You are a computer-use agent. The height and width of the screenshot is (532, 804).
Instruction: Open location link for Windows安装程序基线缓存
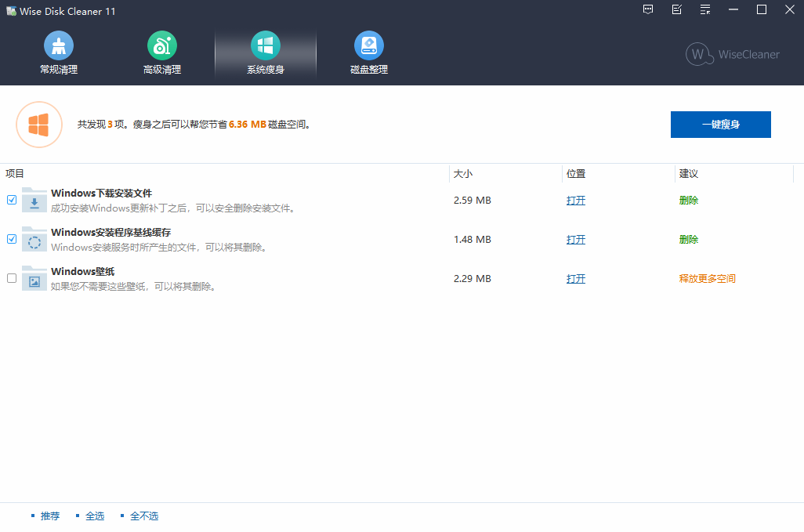[576, 239]
